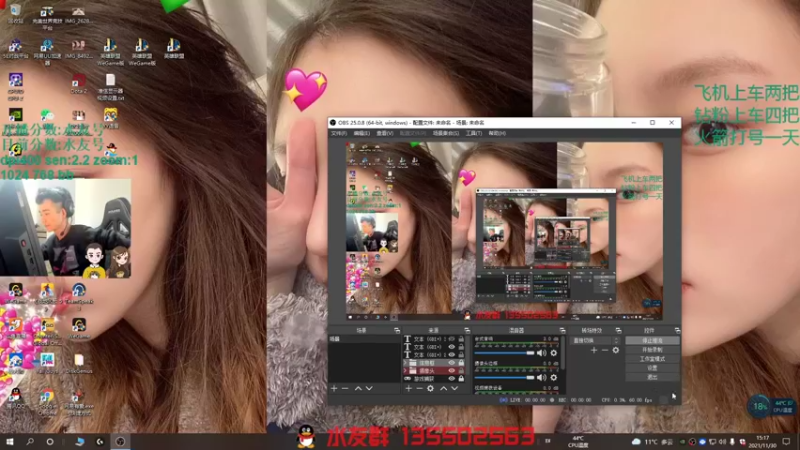This screenshot has height=450, width=800.
Task: Toggle lock on the first text source
Action: (461, 339)
